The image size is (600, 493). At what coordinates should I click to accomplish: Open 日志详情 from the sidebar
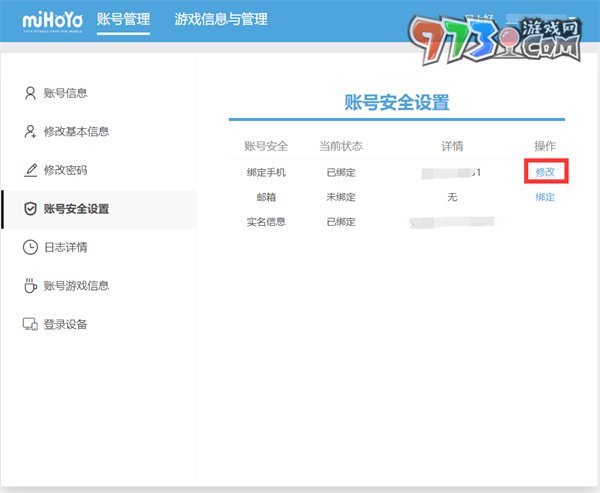click(66, 247)
